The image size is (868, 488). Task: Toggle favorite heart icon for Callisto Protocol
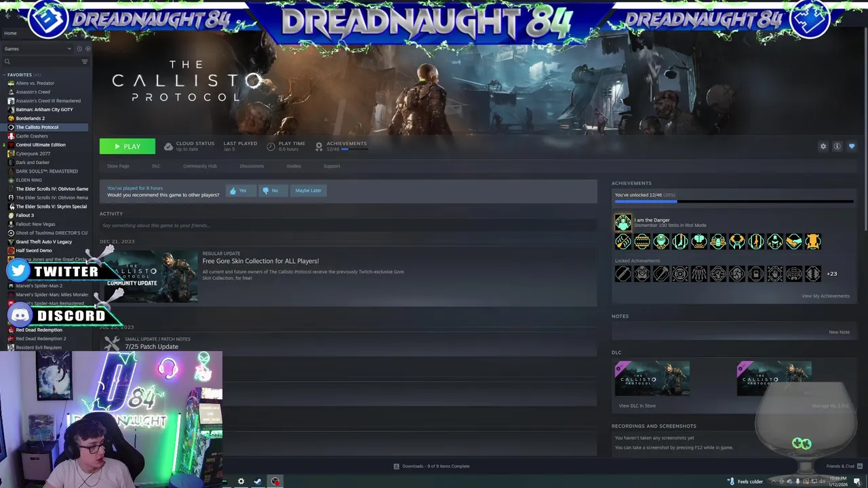click(852, 146)
